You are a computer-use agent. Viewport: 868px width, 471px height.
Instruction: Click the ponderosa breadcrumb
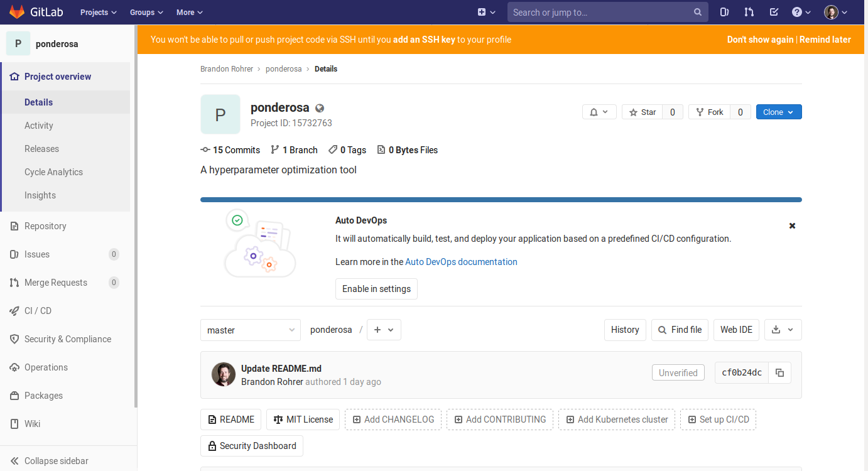[x=284, y=69]
